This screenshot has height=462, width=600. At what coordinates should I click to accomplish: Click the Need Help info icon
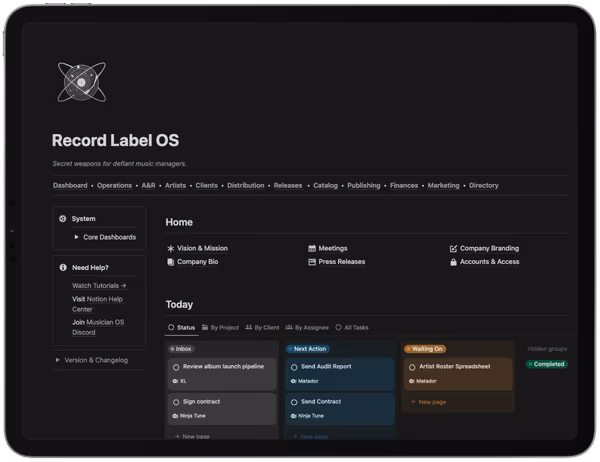pos(63,268)
